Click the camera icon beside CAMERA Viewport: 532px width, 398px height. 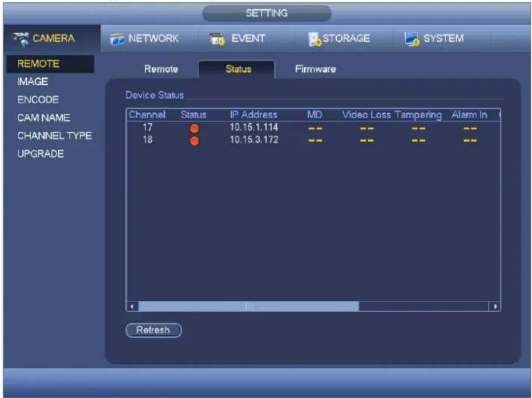coord(21,39)
